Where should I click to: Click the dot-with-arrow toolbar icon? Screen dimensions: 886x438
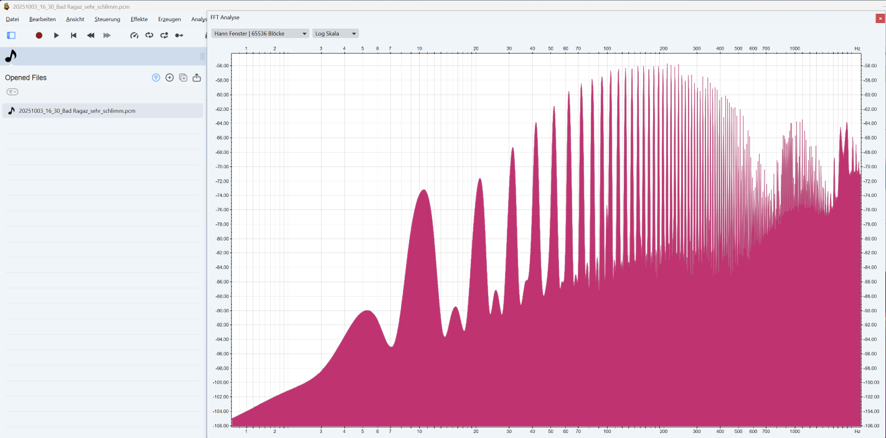pyautogui.click(x=179, y=35)
